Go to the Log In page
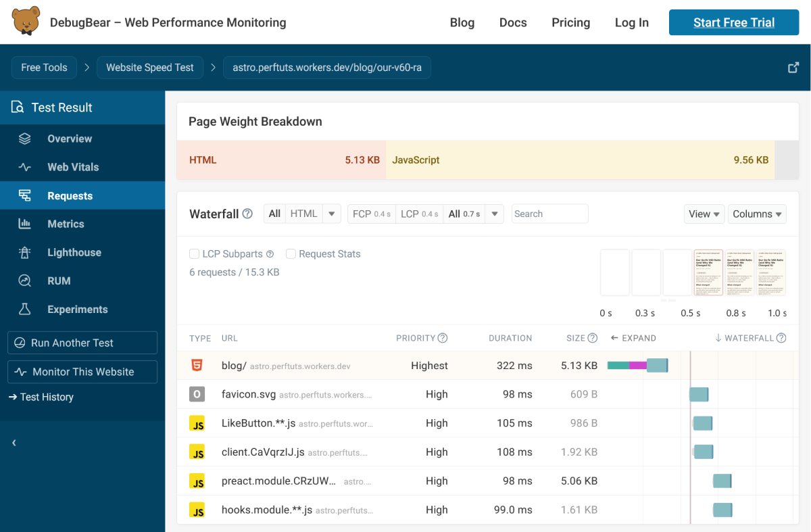The height and width of the screenshot is (532, 811). [632, 22]
